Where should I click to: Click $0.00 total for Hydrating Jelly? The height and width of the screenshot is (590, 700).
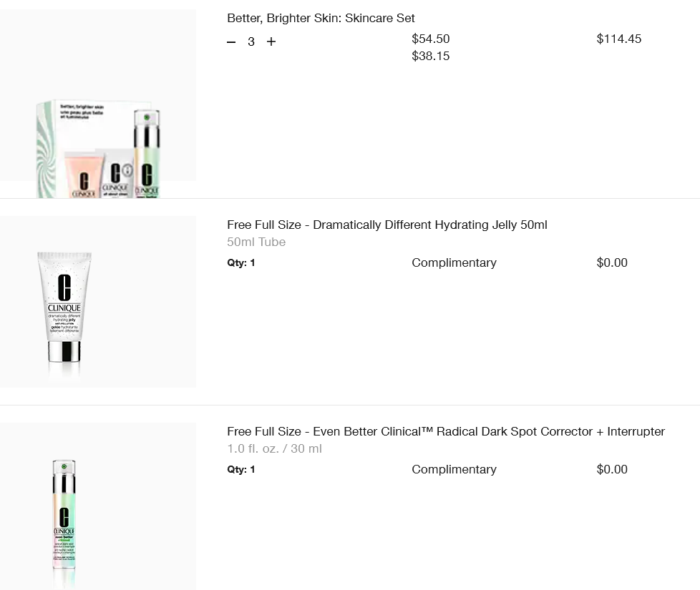click(x=612, y=262)
